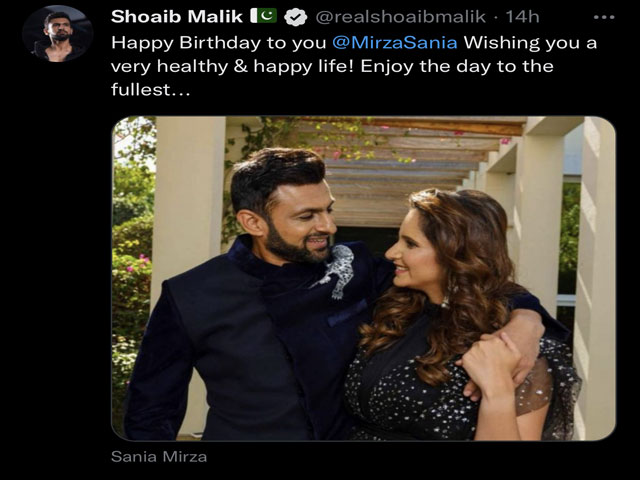
Task: Click the silver leopard brooch in the photo
Action: click(337, 271)
